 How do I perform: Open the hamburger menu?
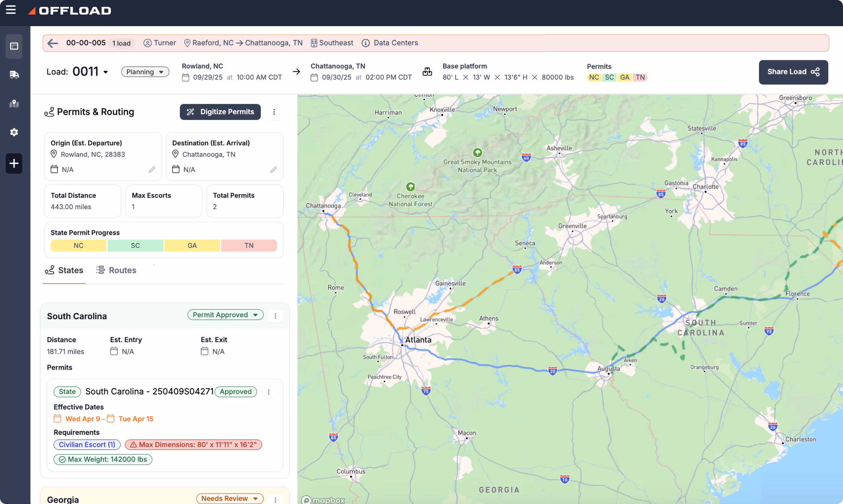11,10
